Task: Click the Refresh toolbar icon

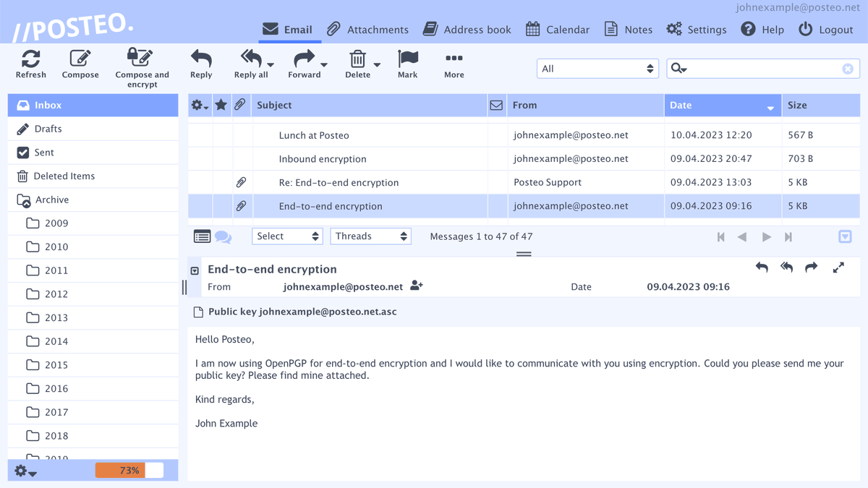Action: [x=30, y=59]
